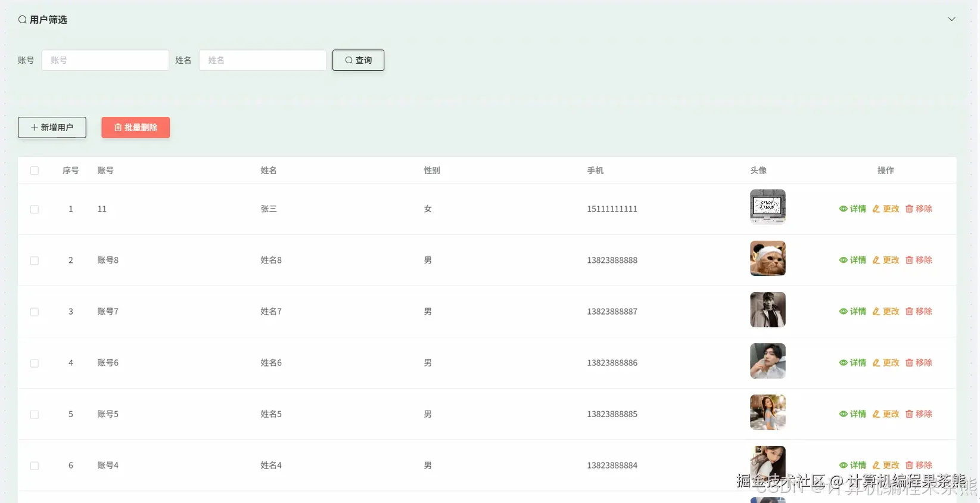Click 更改 for user 姓名6
Screen dimensions: 980x503
coord(886,363)
